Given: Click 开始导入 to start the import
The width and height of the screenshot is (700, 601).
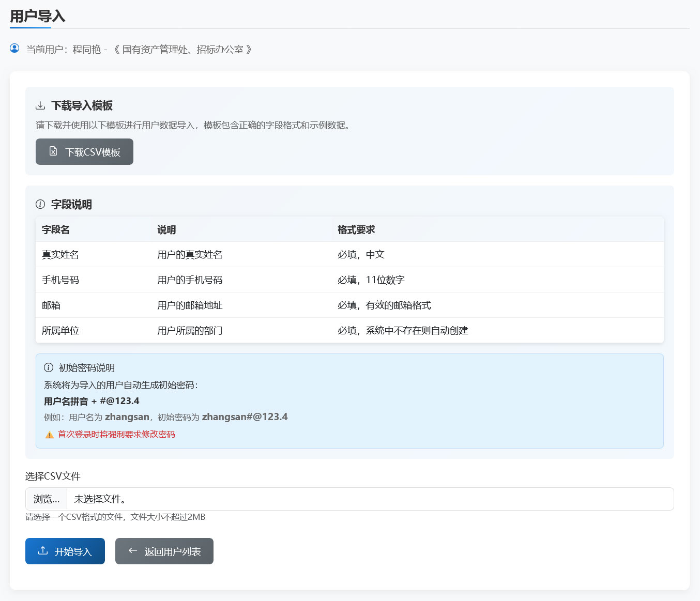Looking at the screenshot, I should [x=65, y=551].
